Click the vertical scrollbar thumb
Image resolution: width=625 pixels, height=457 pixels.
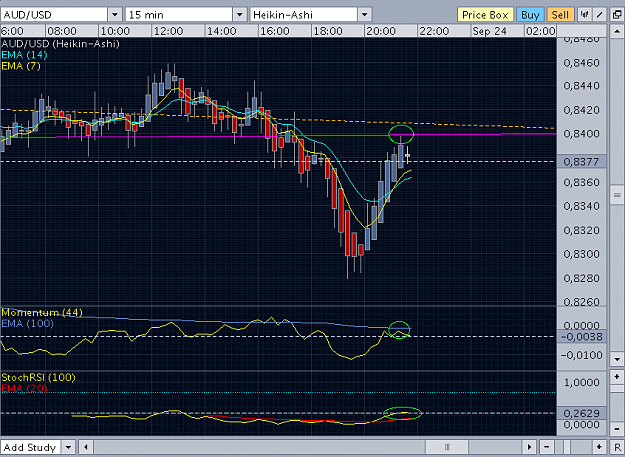point(617,195)
